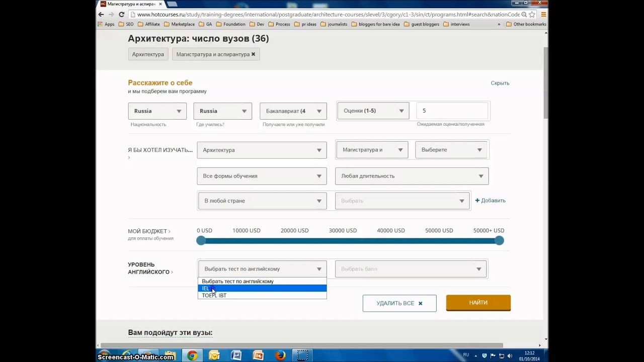The width and height of the screenshot is (644, 362).
Task: Click the budget track below 30000 USD
Action: [343, 241]
